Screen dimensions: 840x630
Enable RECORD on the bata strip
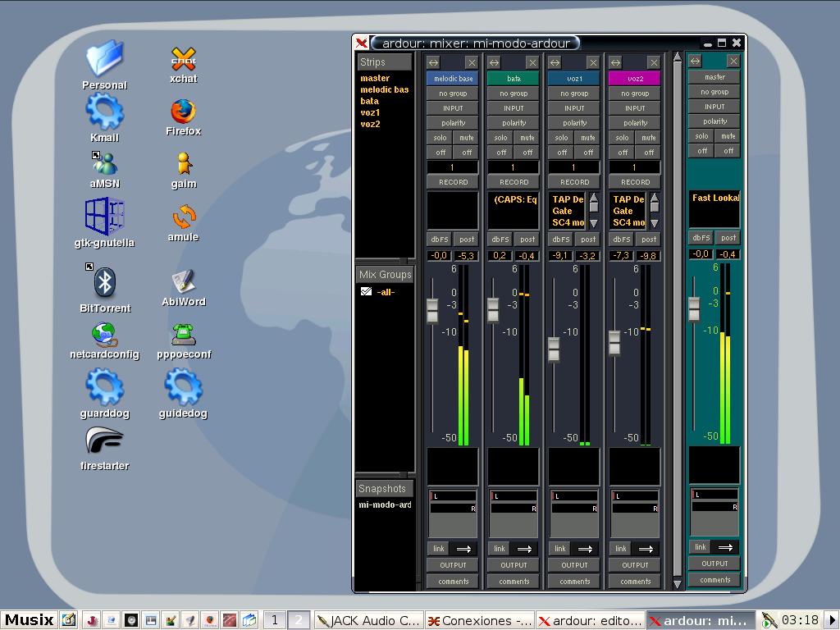point(514,182)
